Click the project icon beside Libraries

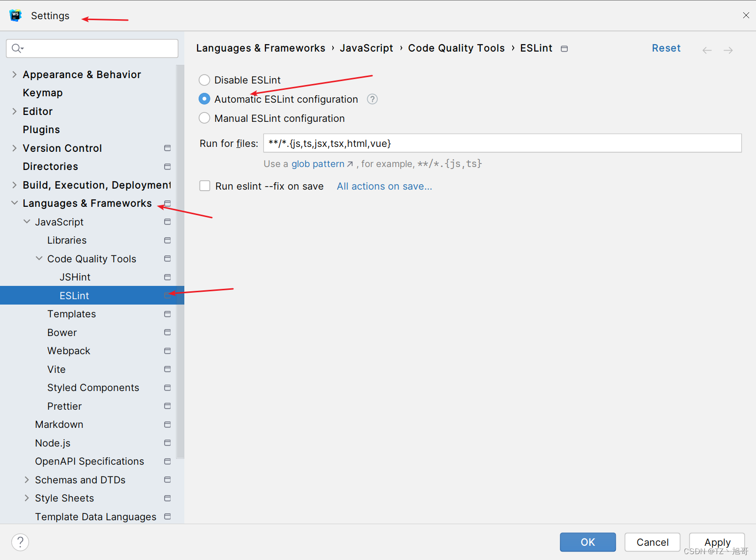167,240
